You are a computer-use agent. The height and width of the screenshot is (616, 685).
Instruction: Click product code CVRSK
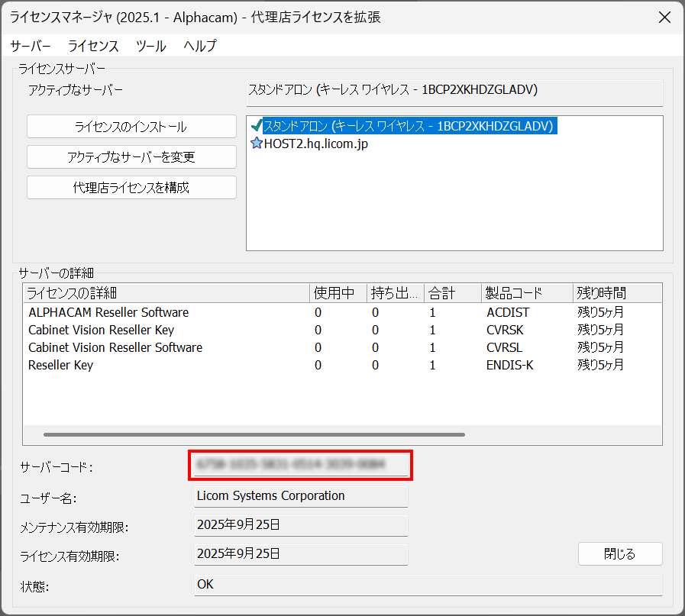click(505, 330)
